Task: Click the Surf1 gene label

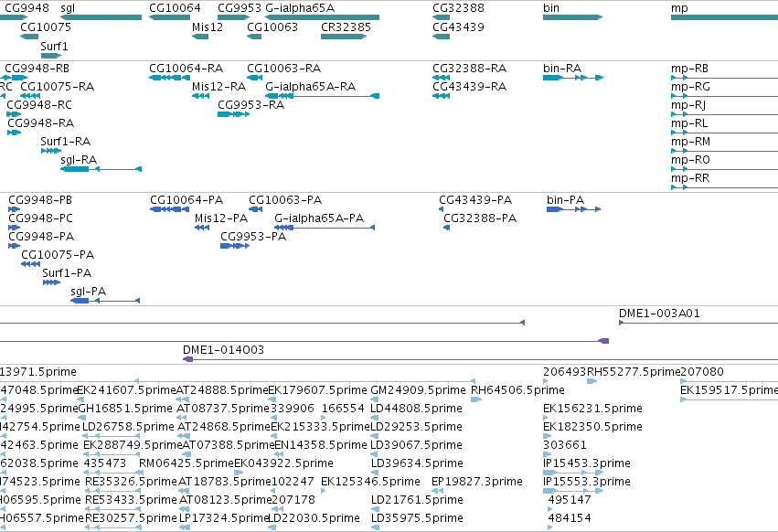Action: (x=54, y=46)
